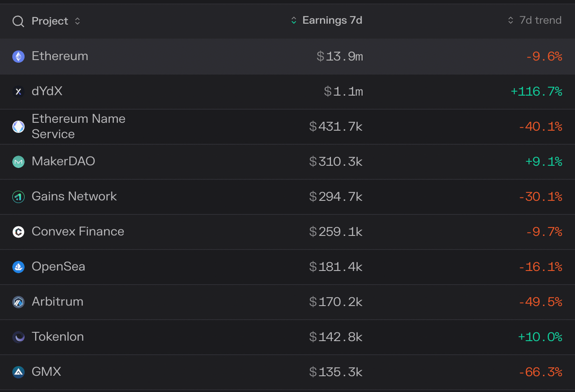Click the Arbitrum logo icon
The image size is (575, 392).
click(x=18, y=302)
